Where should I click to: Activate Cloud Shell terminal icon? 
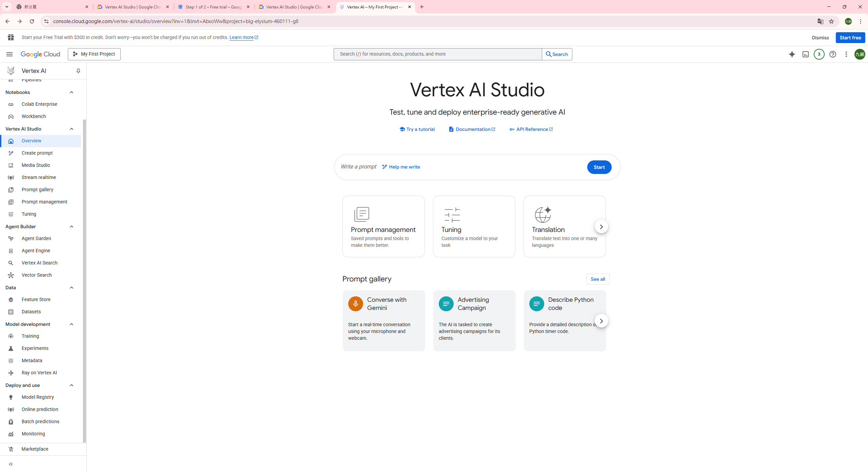coord(805,54)
